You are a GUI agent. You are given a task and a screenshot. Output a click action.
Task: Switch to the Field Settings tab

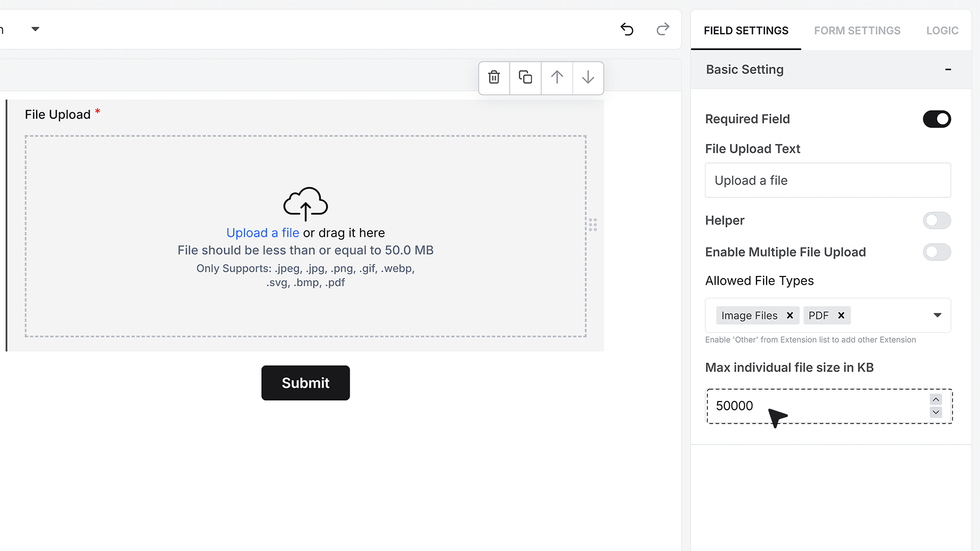point(746,31)
